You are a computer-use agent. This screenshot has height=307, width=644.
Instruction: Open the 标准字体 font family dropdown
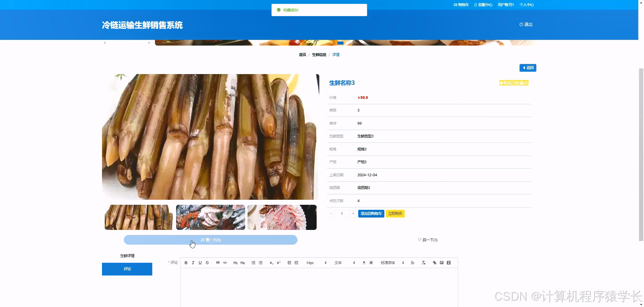click(388, 263)
